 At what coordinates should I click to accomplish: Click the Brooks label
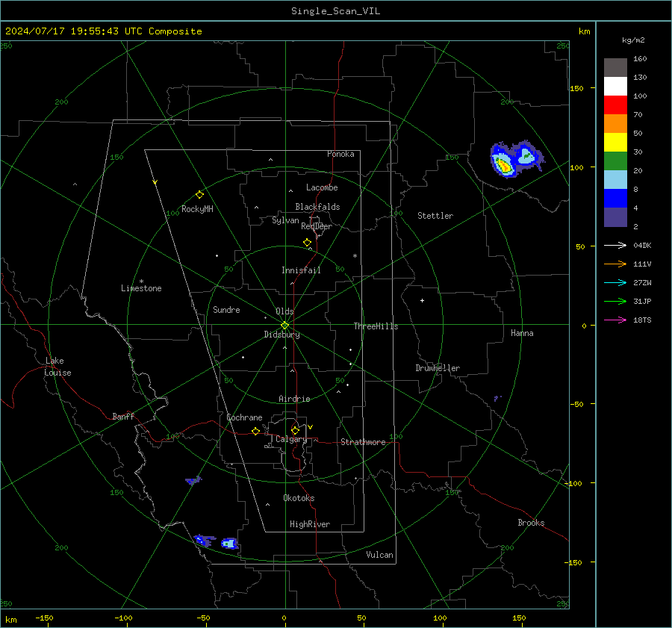(x=531, y=523)
